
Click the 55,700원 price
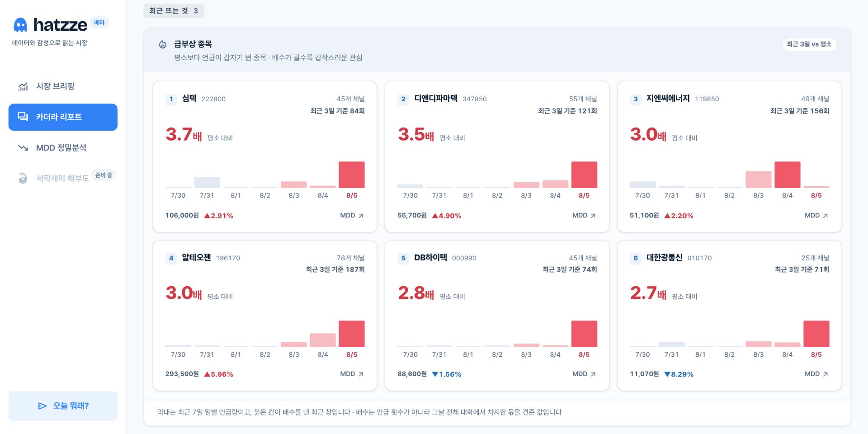pos(412,216)
